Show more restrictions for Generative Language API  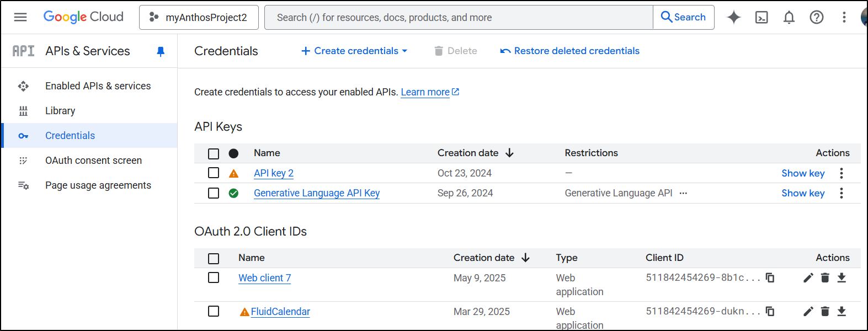(x=683, y=193)
